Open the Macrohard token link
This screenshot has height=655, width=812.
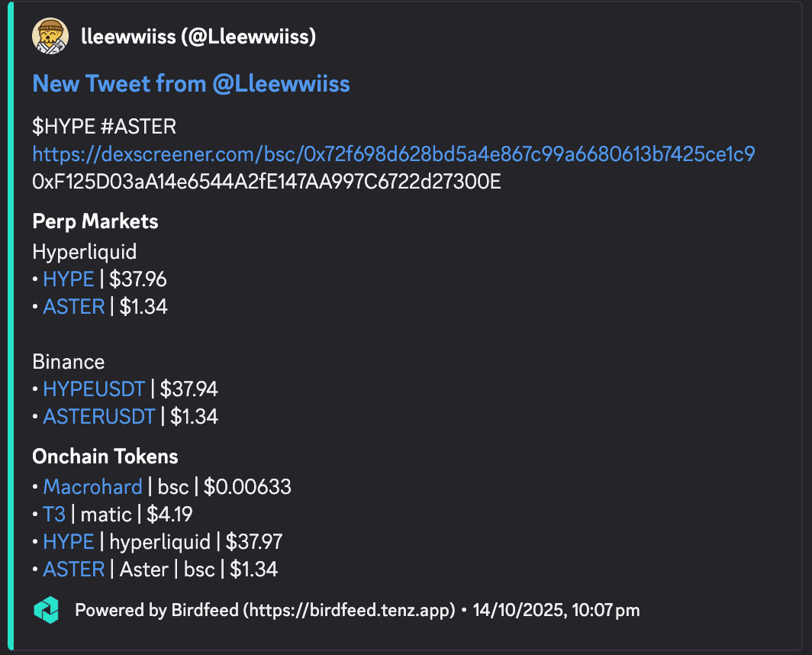click(x=92, y=486)
